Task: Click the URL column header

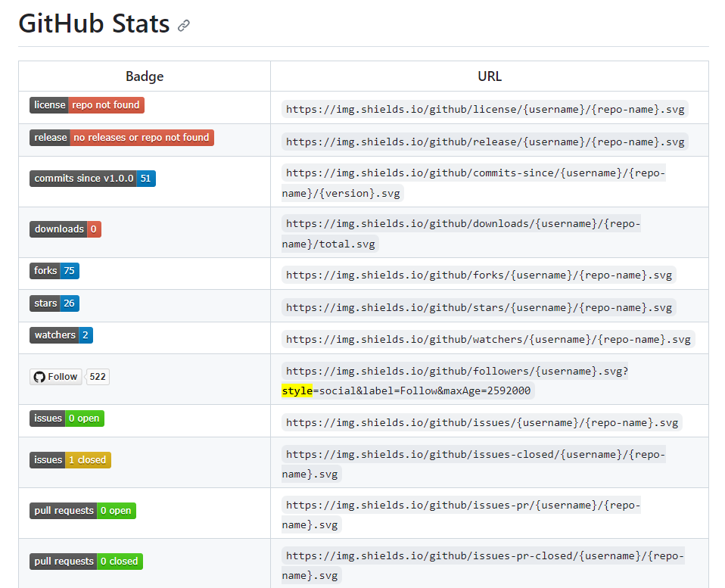Action: (490, 76)
